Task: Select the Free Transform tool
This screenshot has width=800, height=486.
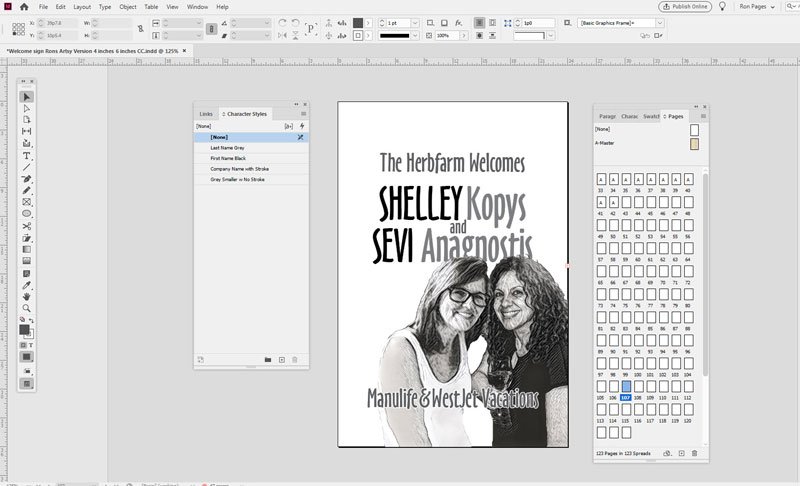Action: pos(27,238)
